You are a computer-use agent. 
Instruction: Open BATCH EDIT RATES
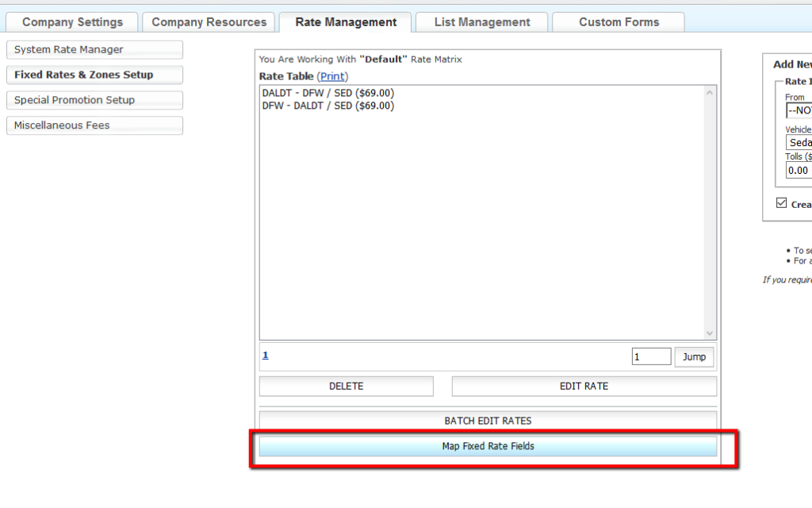click(x=488, y=421)
